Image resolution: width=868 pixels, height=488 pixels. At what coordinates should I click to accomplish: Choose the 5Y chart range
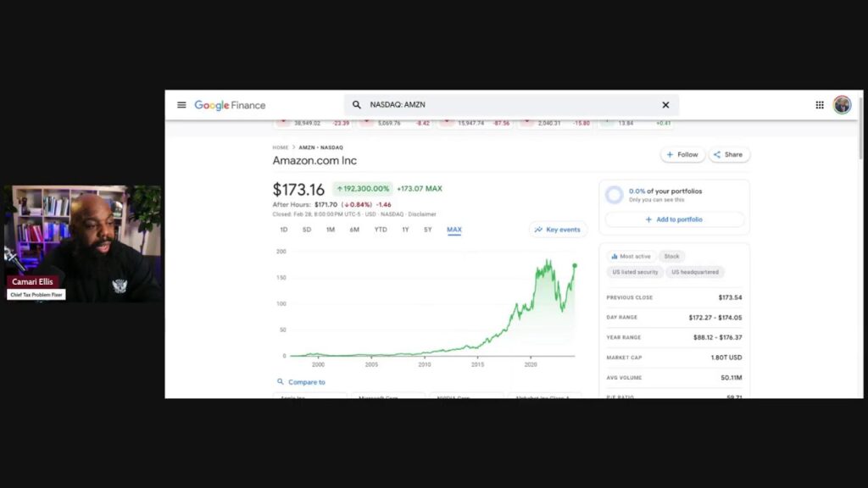[x=428, y=230]
